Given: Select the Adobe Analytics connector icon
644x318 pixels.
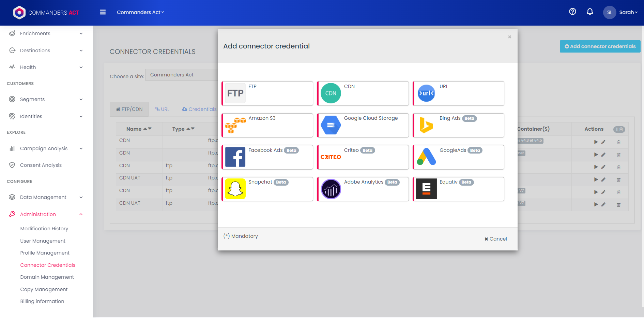Looking at the screenshot, I should (x=331, y=189).
